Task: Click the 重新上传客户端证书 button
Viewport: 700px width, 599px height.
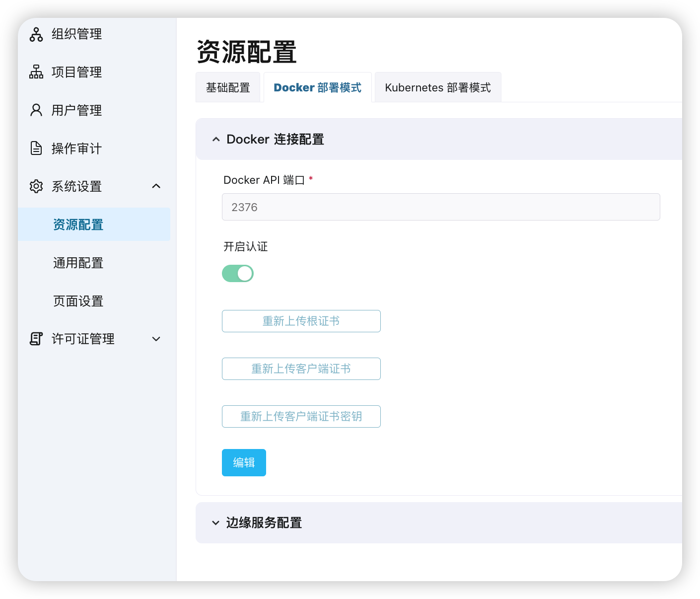Action: point(301,369)
